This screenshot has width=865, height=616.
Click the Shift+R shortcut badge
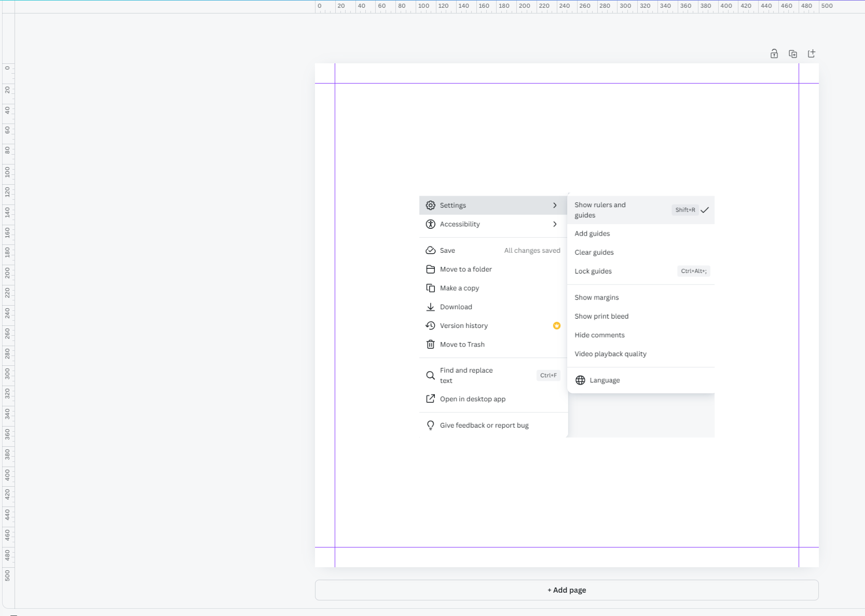click(685, 210)
